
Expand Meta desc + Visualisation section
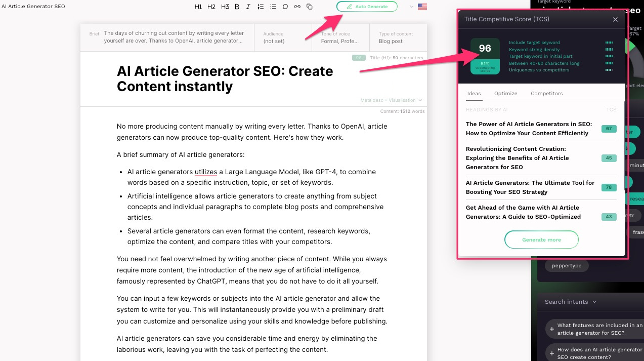click(x=391, y=100)
